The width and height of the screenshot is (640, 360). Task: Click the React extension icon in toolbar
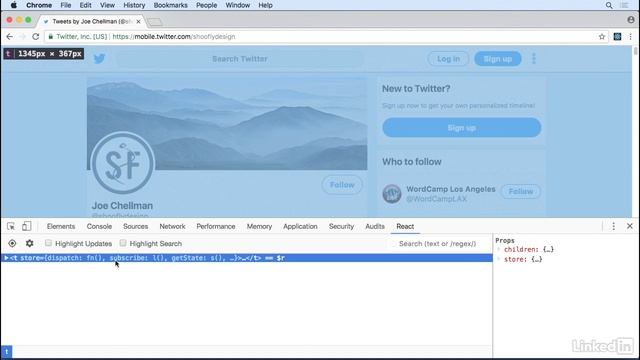coord(617,37)
